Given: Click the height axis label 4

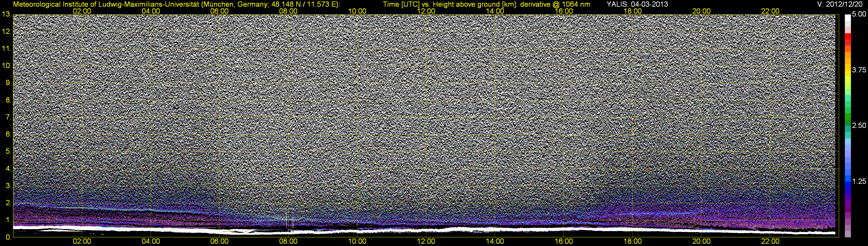Looking at the screenshot, I should coord(8,168).
